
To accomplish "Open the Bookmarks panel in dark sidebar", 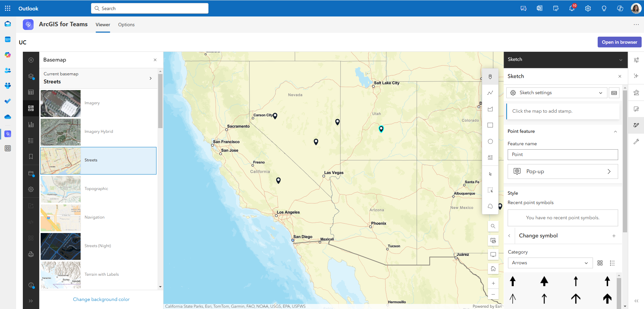I will [x=31, y=157].
